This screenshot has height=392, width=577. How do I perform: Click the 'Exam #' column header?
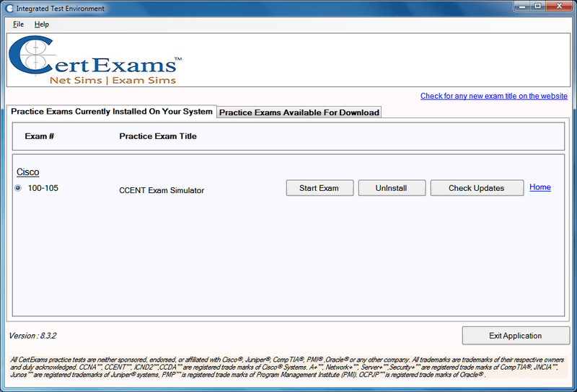tap(40, 136)
